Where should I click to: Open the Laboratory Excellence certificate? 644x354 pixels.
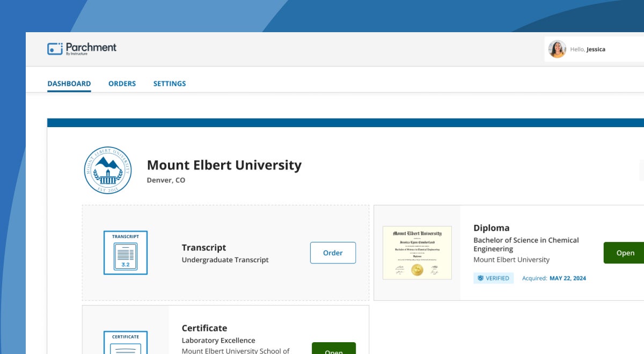333,350
